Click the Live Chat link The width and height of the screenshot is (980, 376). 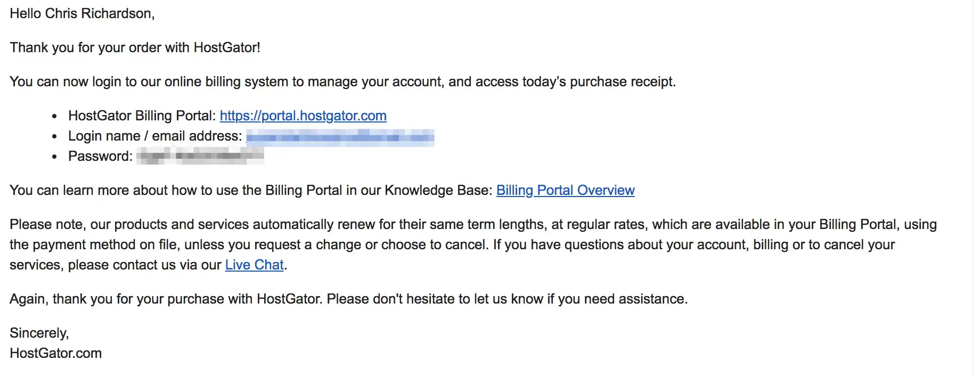pos(254,265)
